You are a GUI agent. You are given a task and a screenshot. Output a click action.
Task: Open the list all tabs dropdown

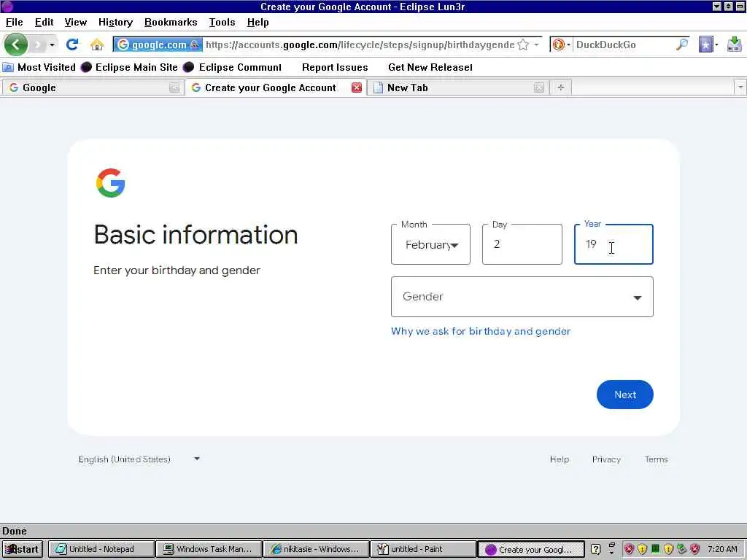point(740,87)
